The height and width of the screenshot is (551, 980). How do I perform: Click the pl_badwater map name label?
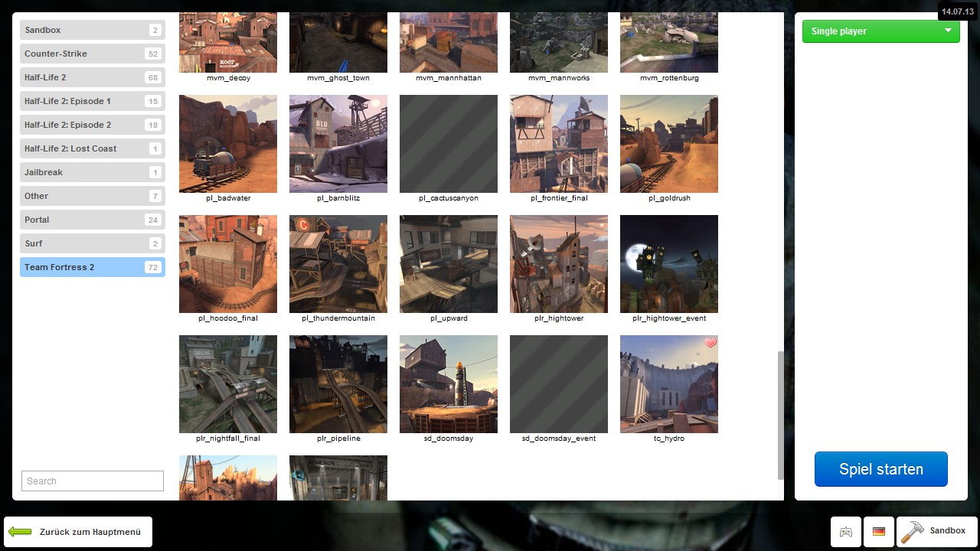coord(228,198)
